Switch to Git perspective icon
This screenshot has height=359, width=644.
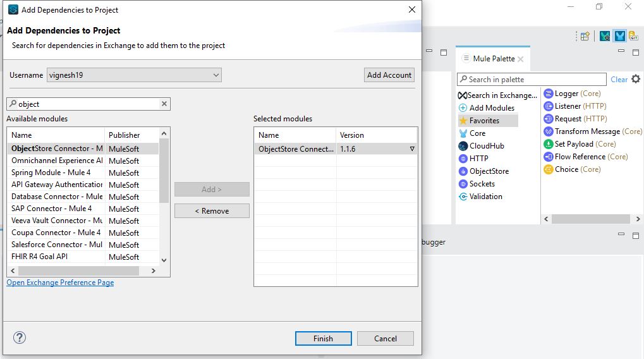[x=633, y=36]
